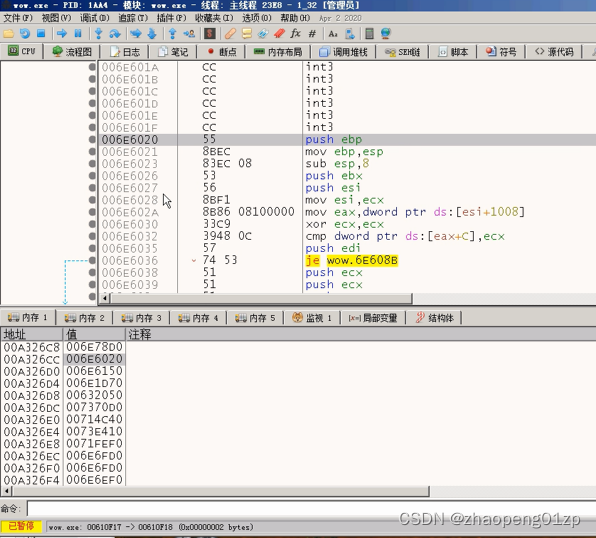Open the Labels tag icon
This screenshot has height=538, width=596.
263,33
